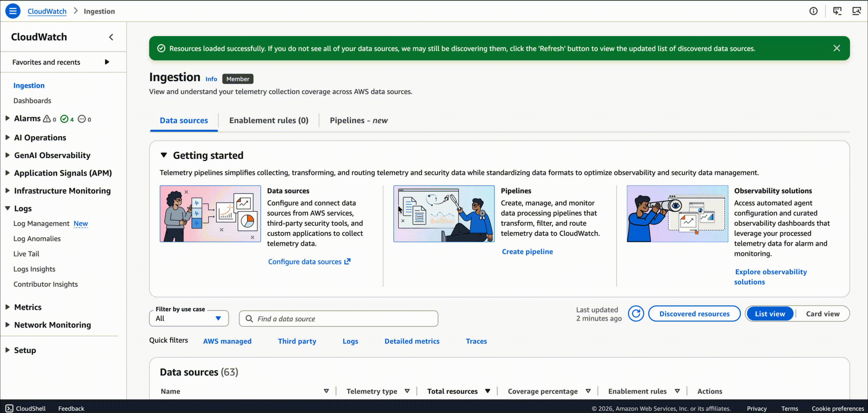Click the Find a data source search field
The image size is (868, 413).
click(338, 319)
